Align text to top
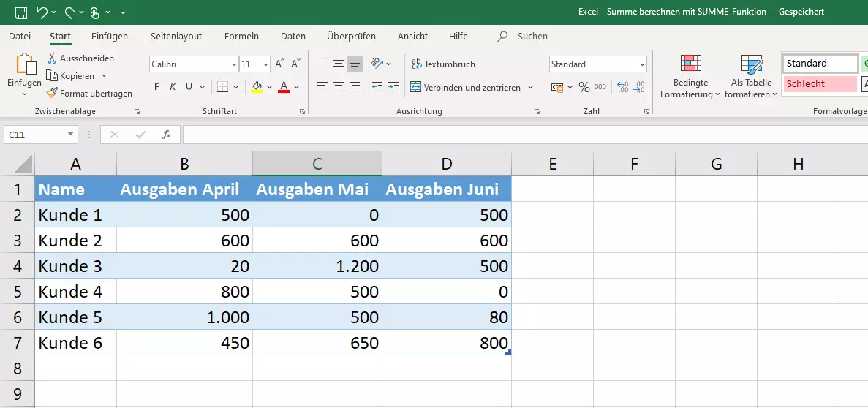 [322, 64]
